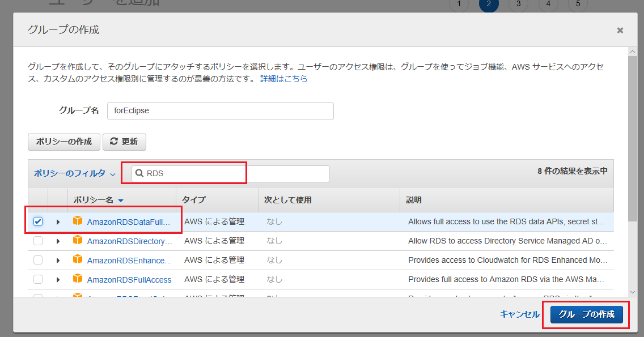The width and height of the screenshot is (644, 337).
Task: Click the orange box icon of AmazonRDSDataFull
Action: click(78, 221)
